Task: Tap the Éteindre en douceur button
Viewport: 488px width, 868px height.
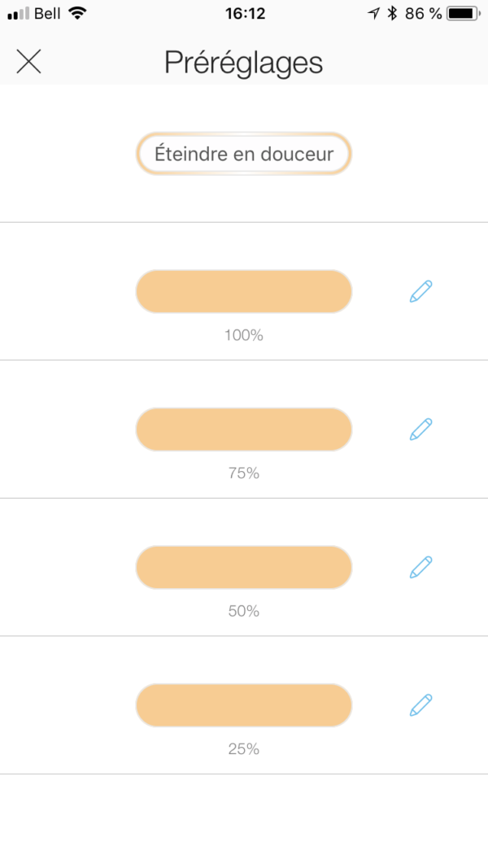Action: click(243, 154)
